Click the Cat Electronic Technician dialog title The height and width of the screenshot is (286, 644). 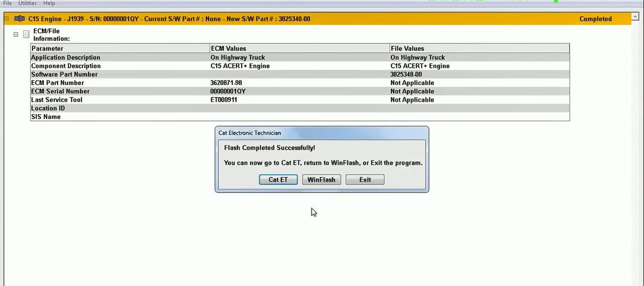coord(250,133)
